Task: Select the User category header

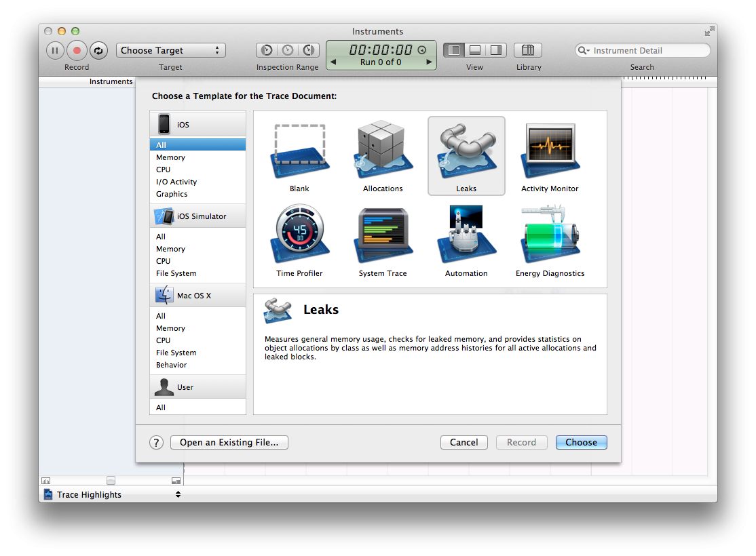Action: point(197,387)
